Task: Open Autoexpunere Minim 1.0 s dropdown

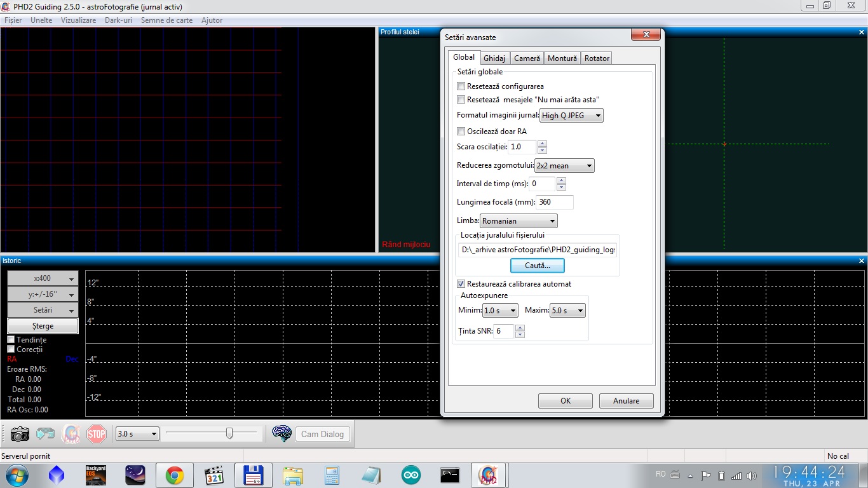Action: coord(500,311)
